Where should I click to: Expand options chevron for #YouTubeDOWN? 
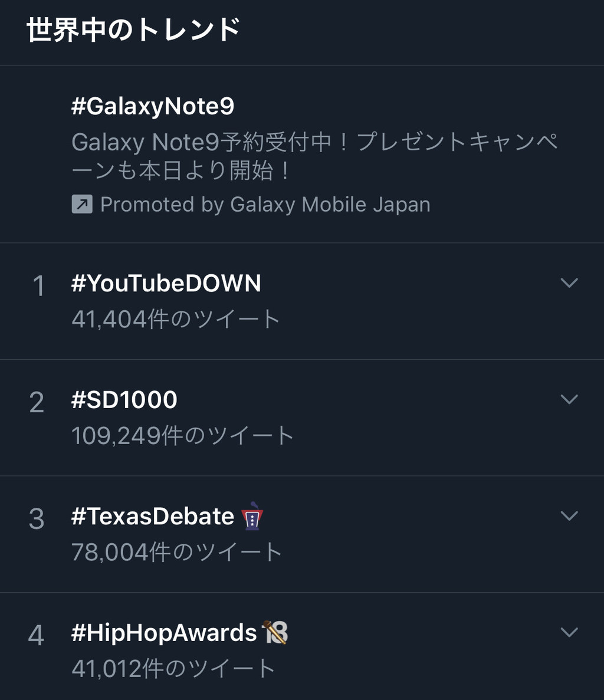[569, 283]
